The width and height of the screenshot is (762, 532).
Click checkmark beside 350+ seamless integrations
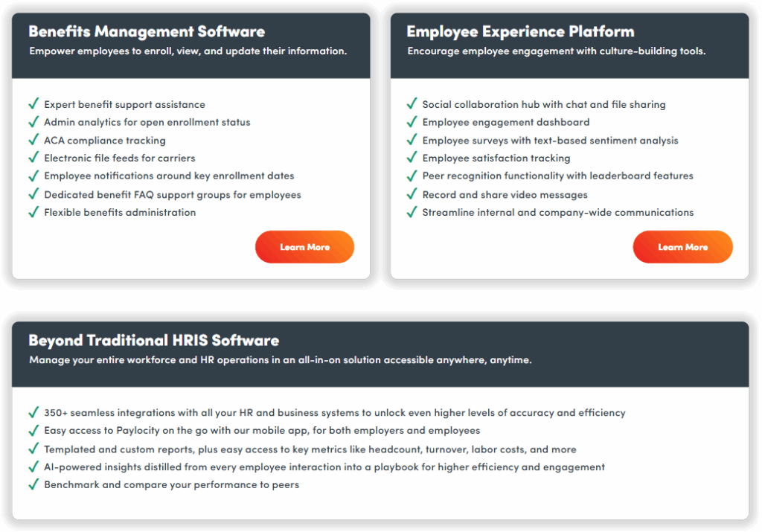click(x=33, y=412)
